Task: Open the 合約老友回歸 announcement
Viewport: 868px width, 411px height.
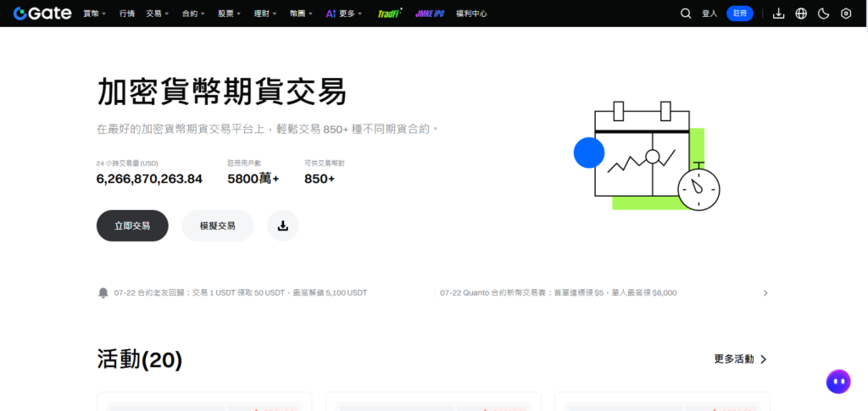Action: [241, 292]
